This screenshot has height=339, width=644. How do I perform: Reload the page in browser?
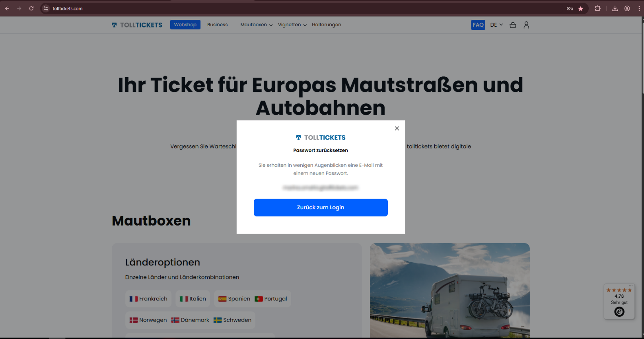tap(31, 8)
